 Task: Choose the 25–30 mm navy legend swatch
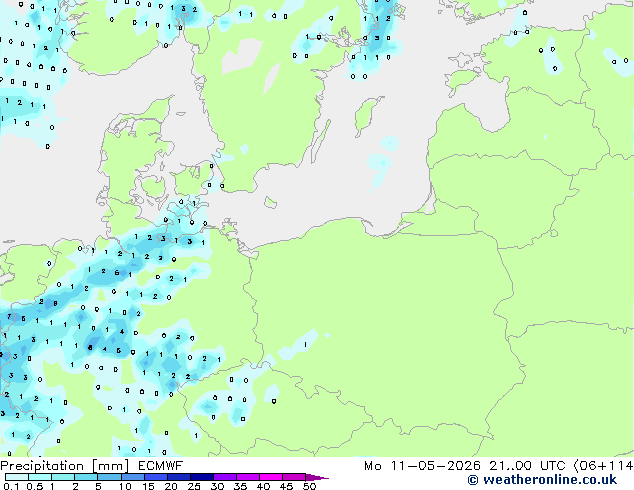click(201, 477)
